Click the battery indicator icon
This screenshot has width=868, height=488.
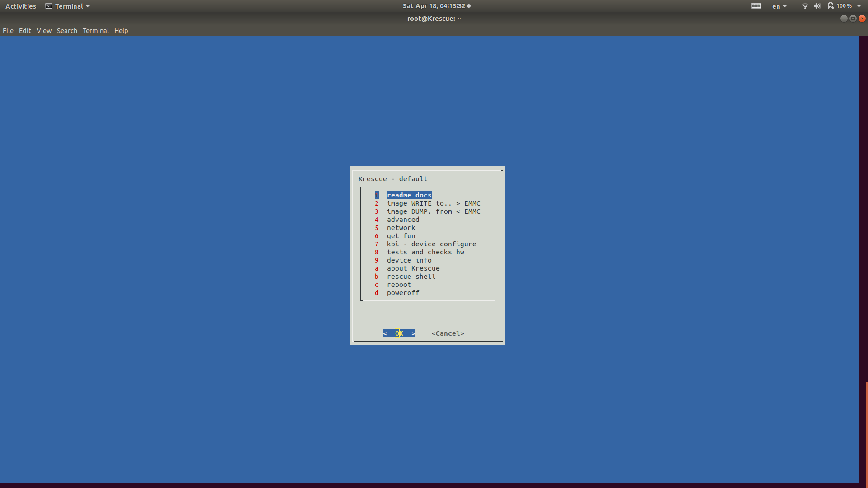coord(830,6)
